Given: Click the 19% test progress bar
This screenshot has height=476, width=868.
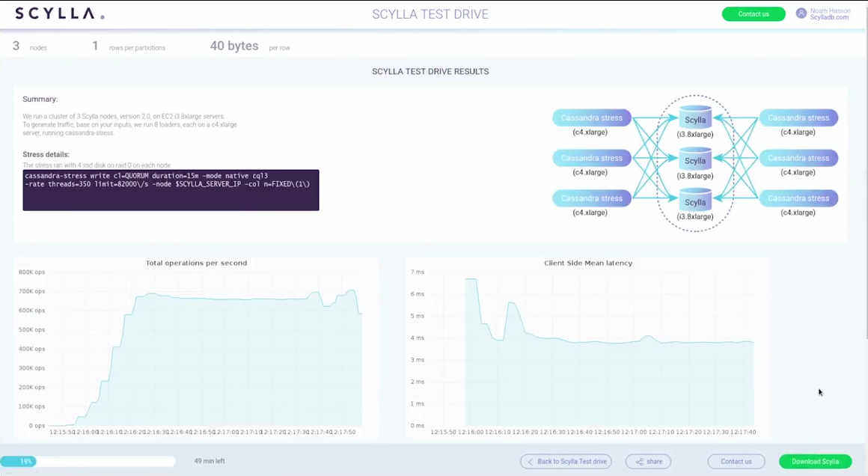Looking at the screenshot, I should click(88, 462).
